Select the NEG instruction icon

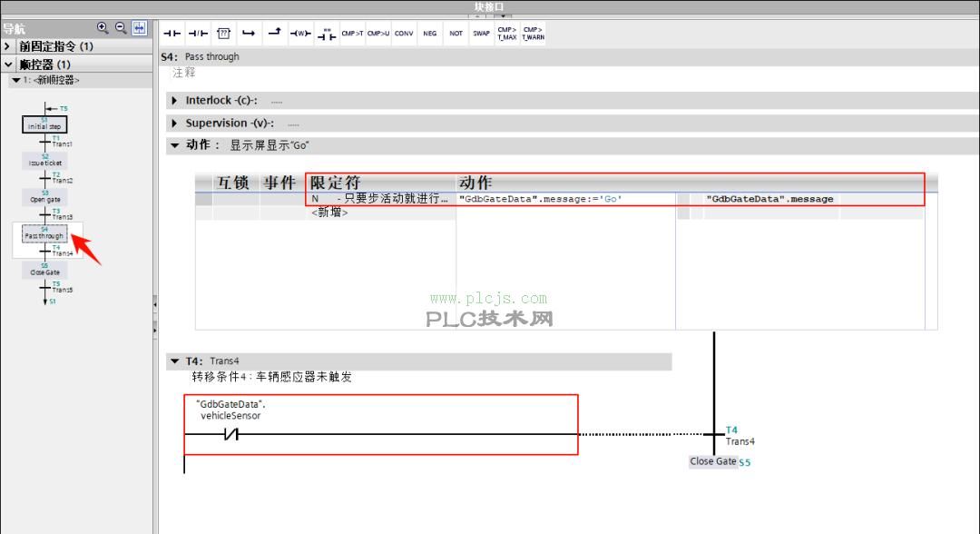429,33
